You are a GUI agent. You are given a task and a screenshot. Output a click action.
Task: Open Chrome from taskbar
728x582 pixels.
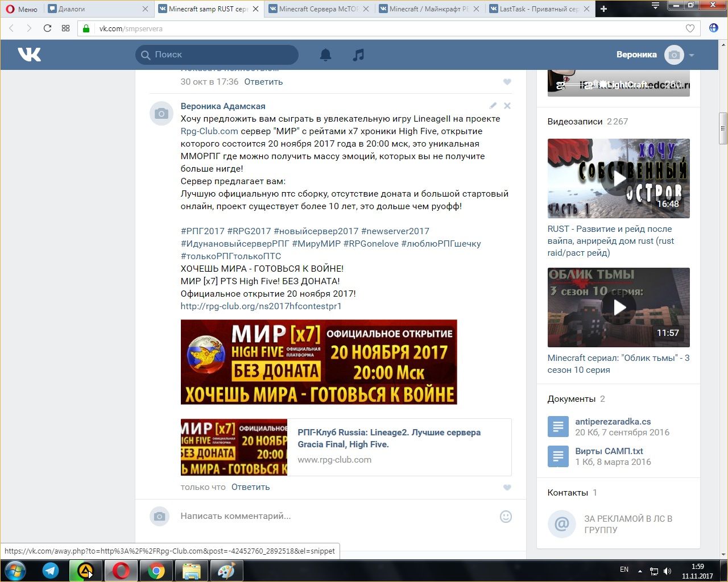pyautogui.click(x=156, y=571)
